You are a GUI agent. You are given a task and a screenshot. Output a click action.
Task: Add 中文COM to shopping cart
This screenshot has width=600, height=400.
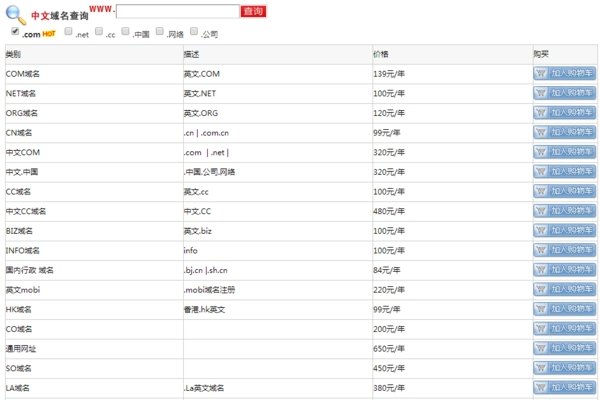pyautogui.click(x=564, y=152)
